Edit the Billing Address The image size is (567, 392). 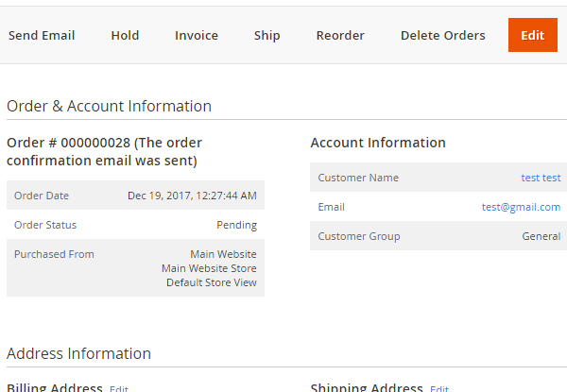(x=119, y=388)
